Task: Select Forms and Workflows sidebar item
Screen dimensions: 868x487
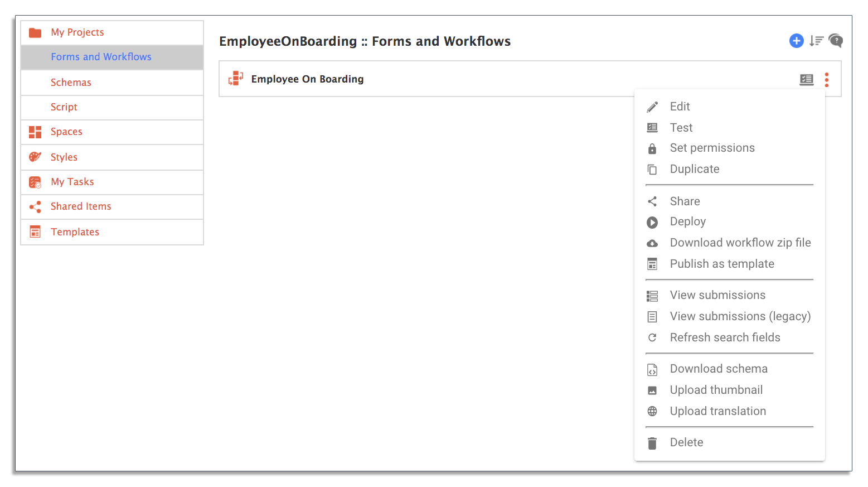Action: [x=112, y=57]
